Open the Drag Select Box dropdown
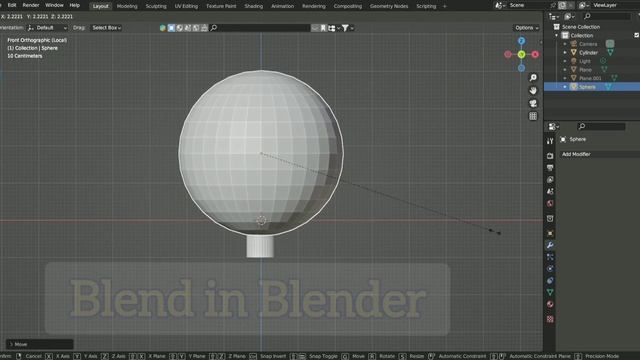Viewport: 640px width, 360px height. tap(106, 28)
